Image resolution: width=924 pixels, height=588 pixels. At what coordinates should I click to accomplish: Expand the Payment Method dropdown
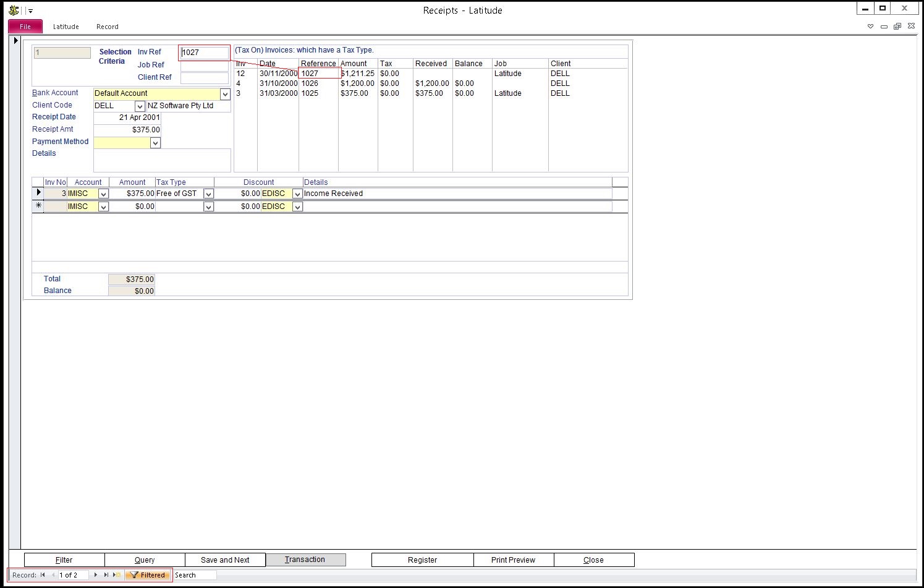coord(155,143)
